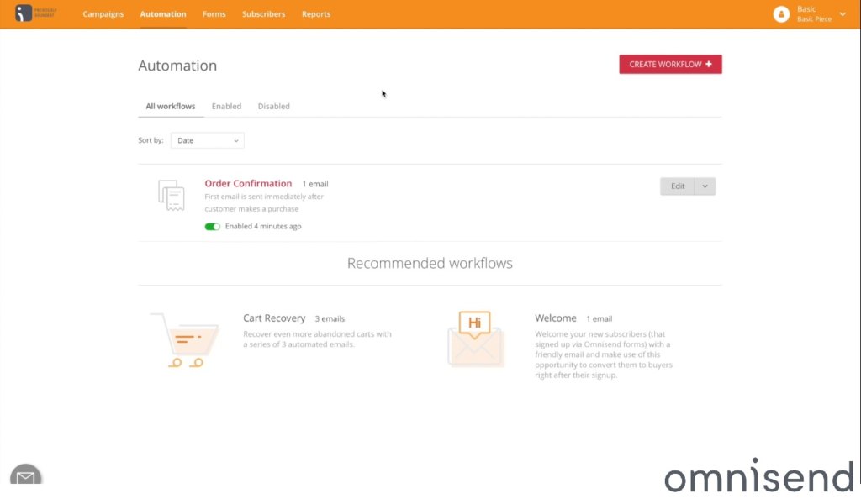Open the Order Confirmation workflow link
This screenshot has width=861, height=504.
pos(247,183)
